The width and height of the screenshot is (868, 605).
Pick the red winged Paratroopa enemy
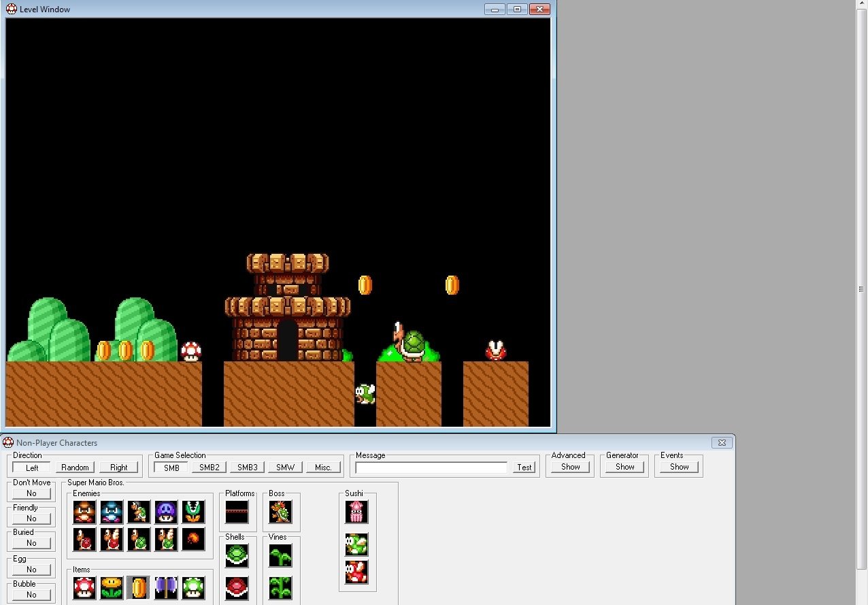(112, 539)
